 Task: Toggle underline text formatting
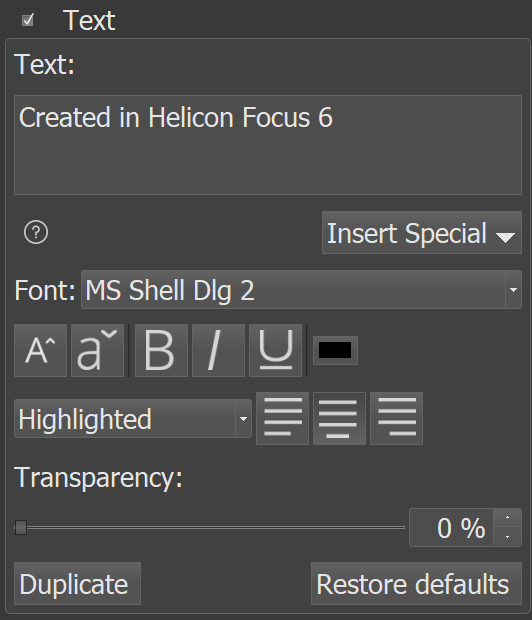(x=276, y=350)
